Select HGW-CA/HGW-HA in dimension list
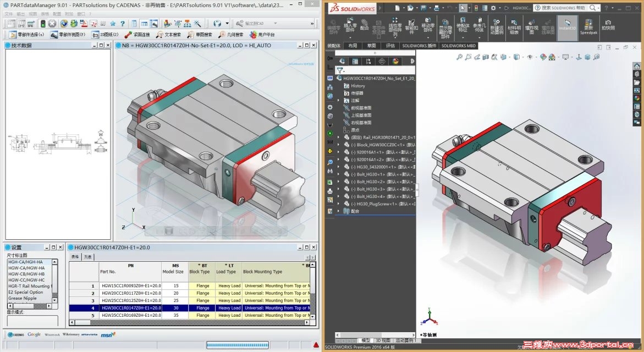The width and height of the screenshot is (644, 352). [x=26, y=268]
